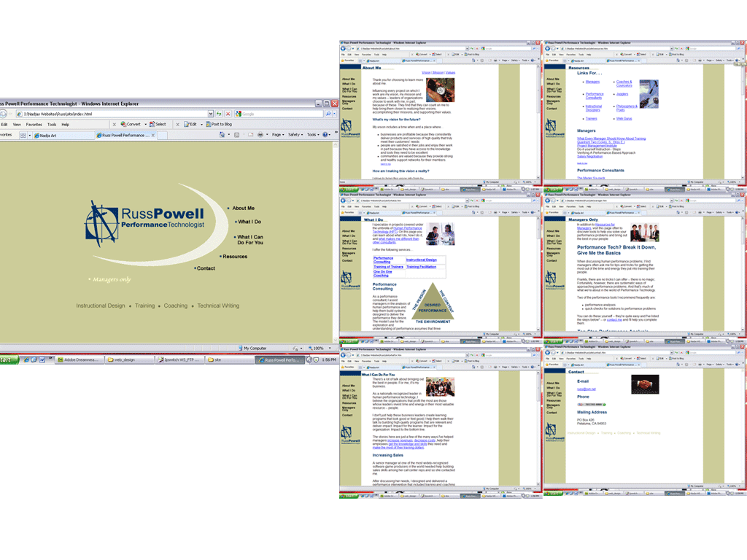The height and width of the screenshot is (560, 747).
Task: Open a new blank tab
Action: 162,135
